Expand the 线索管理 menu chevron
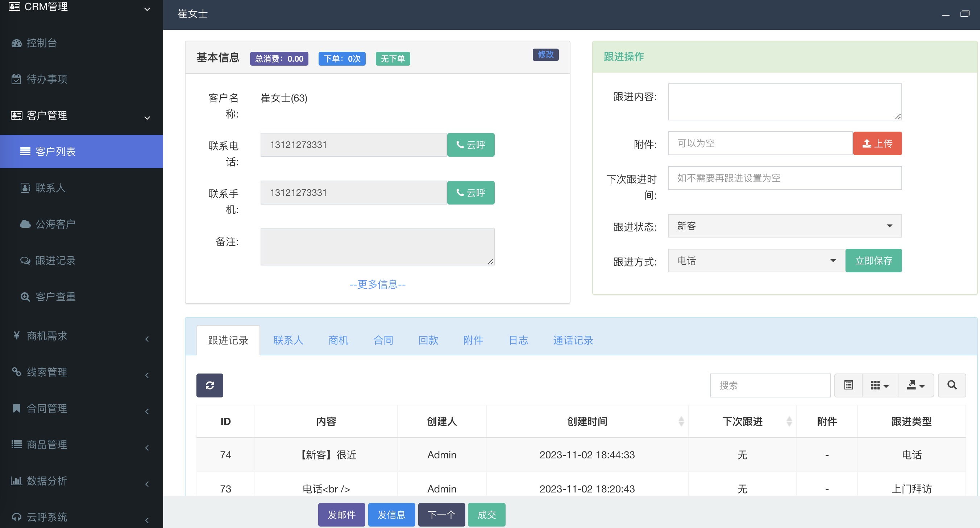This screenshot has height=528, width=980. (147, 375)
